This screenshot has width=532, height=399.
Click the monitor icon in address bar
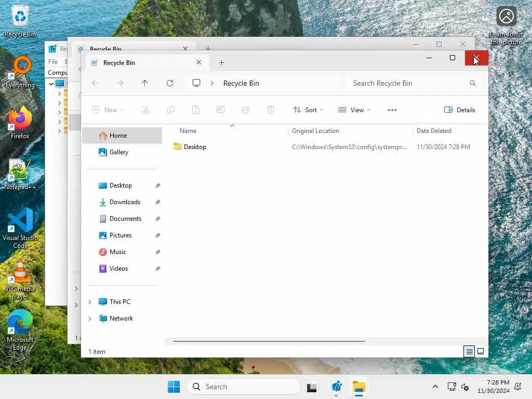pos(196,83)
